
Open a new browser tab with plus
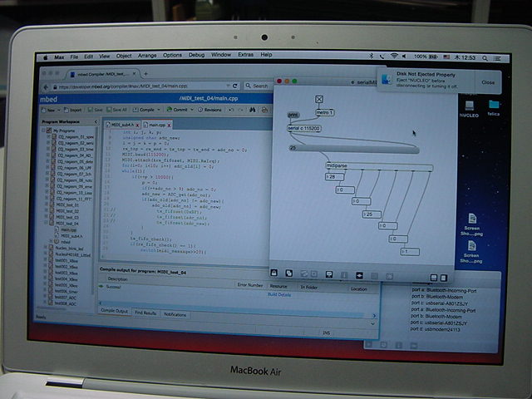tap(146, 74)
